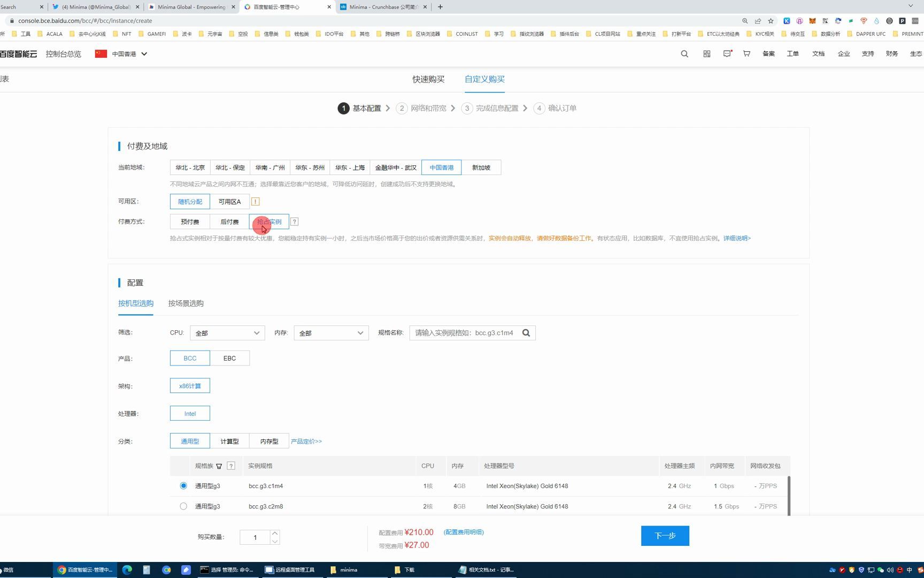Choose 预付费 payment method
924x578 pixels.
(190, 222)
